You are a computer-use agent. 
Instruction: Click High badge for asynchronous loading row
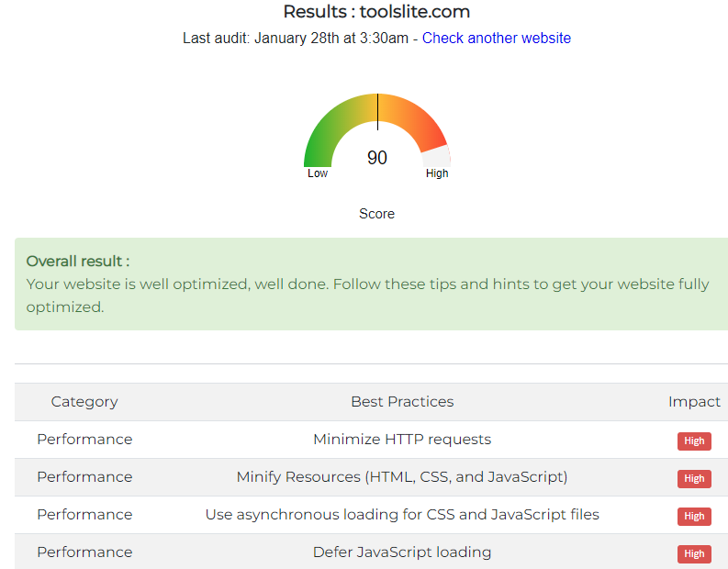[694, 516]
